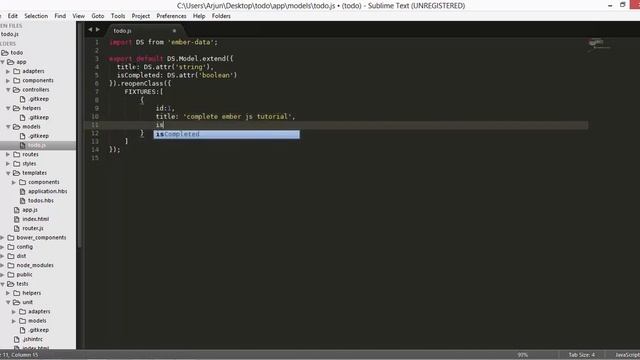Select the bower_components folder label
Viewport: 640px width, 360px height.
click(41, 238)
